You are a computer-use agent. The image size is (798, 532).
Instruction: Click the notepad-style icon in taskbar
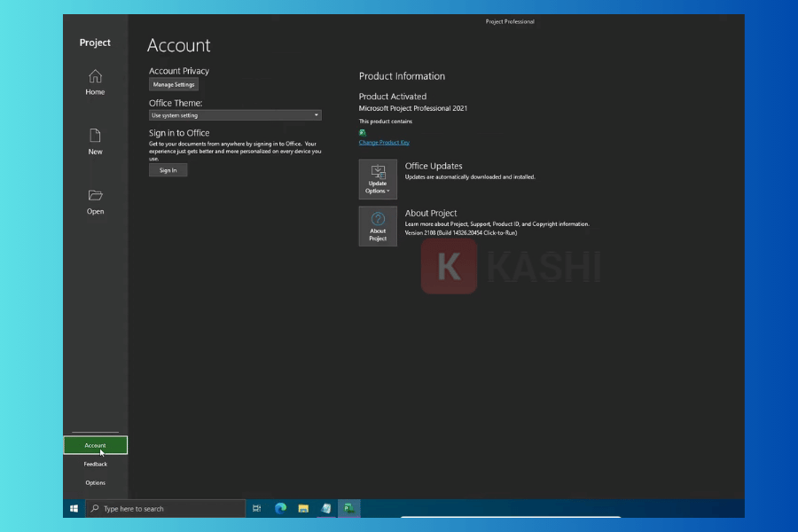pyautogui.click(x=326, y=508)
